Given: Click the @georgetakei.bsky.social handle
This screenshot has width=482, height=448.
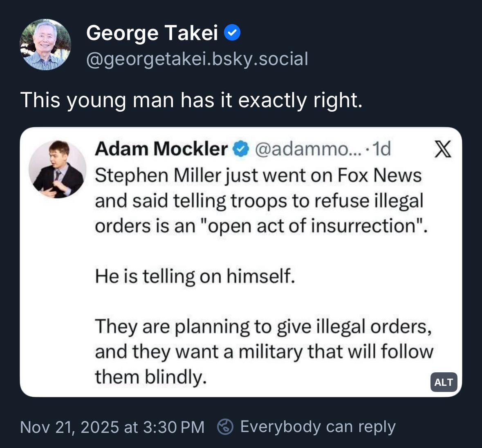Looking at the screenshot, I should coord(197,59).
